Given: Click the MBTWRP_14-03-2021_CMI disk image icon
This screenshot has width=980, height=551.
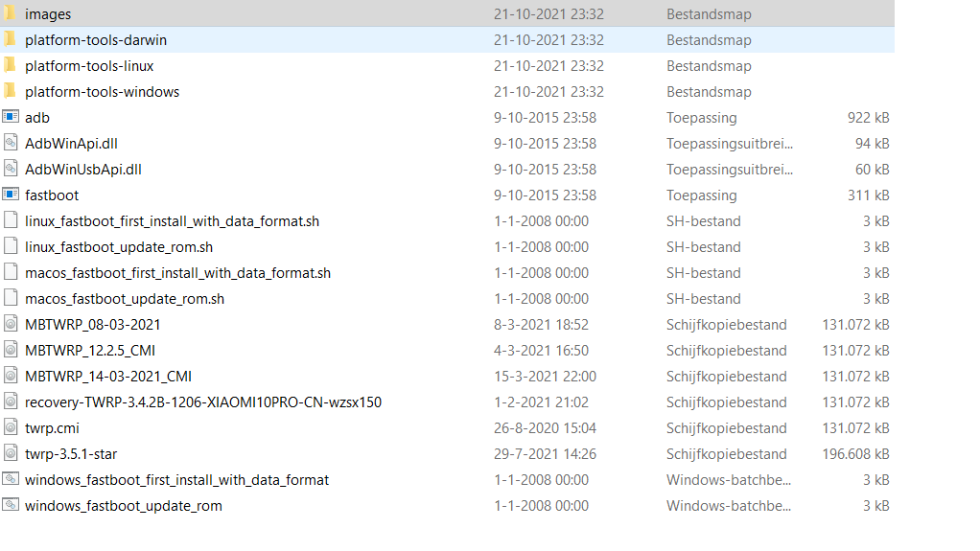Looking at the screenshot, I should coord(11,376).
